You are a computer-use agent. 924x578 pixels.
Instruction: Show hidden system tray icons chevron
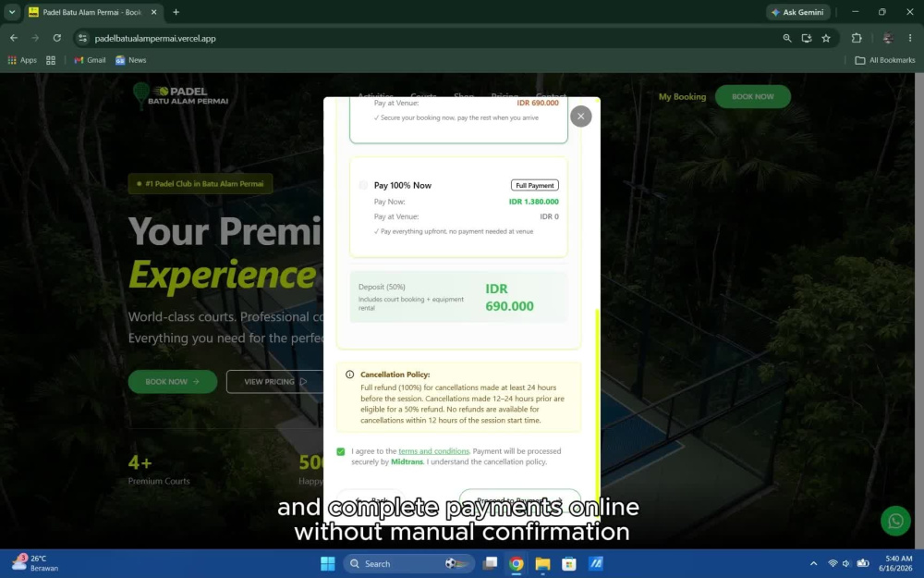[813, 564]
